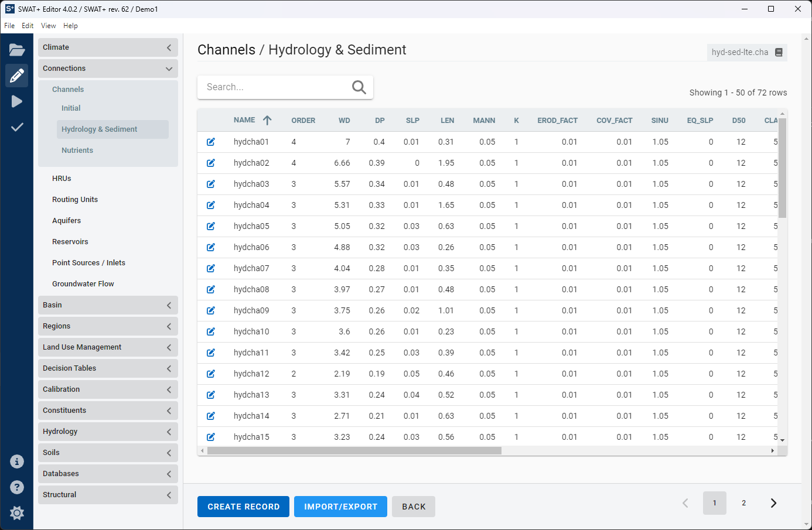Open the help question mark icon
This screenshot has height=530, width=812.
[x=17, y=487]
